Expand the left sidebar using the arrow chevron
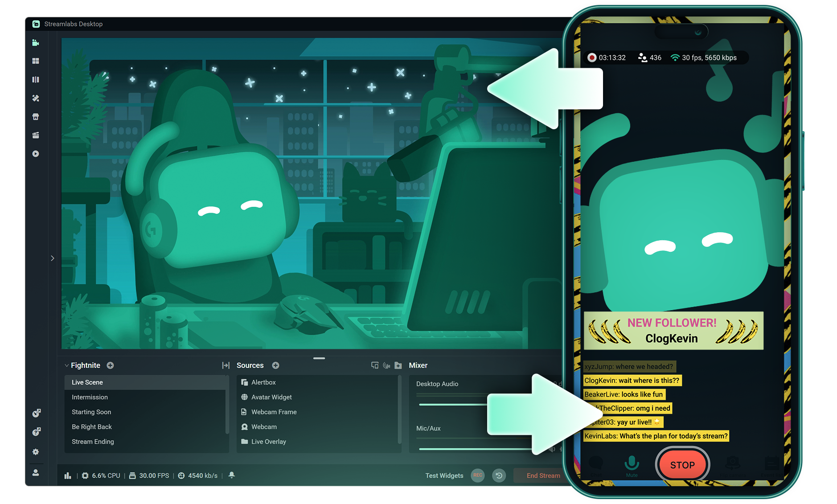This screenshot has width=837, height=504. [x=52, y=258]
